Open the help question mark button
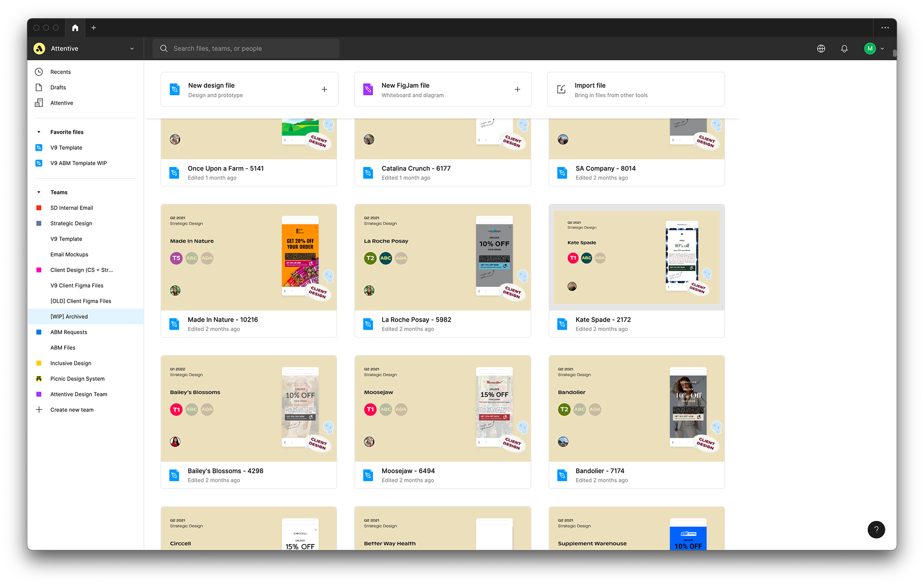This screenshot has width=924, height=586. [x=876, y=530]
